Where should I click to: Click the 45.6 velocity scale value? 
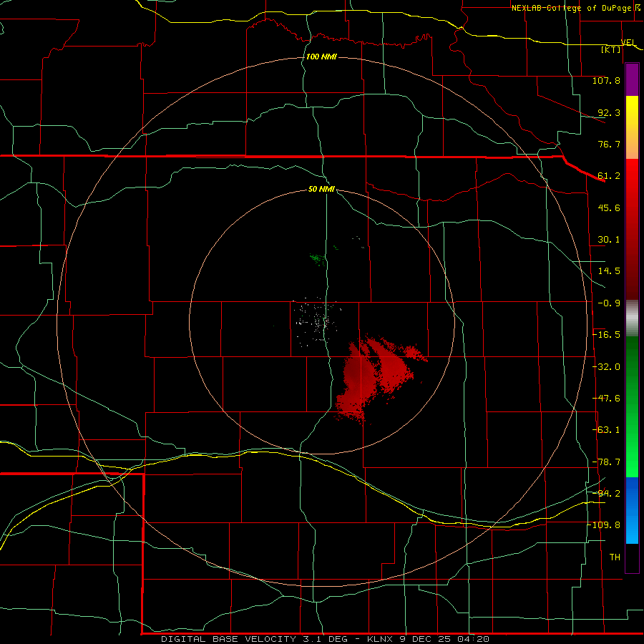[x=609, y=208]
